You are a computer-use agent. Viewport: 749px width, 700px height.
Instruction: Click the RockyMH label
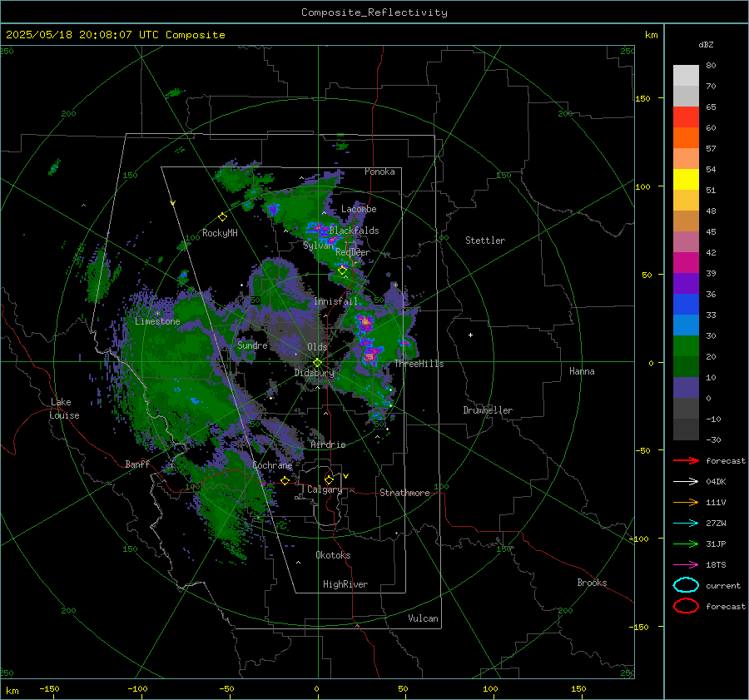click(x=220, y=233)
